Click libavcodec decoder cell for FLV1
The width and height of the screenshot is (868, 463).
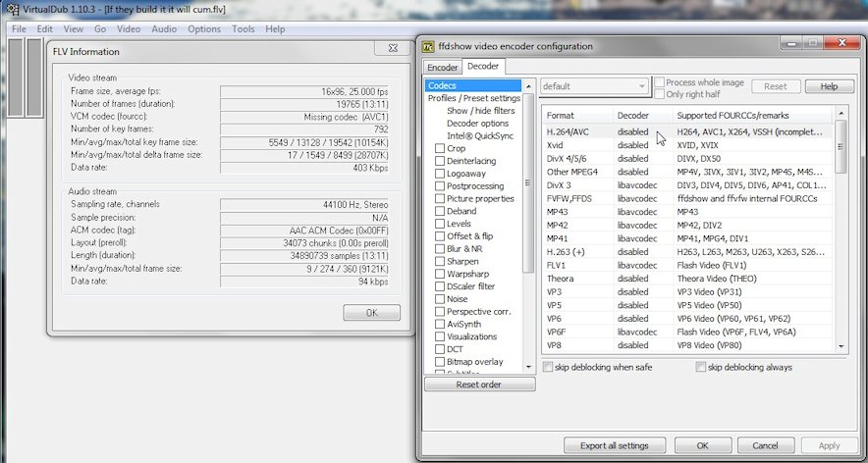pyautogui.click(x=637, y=265)
